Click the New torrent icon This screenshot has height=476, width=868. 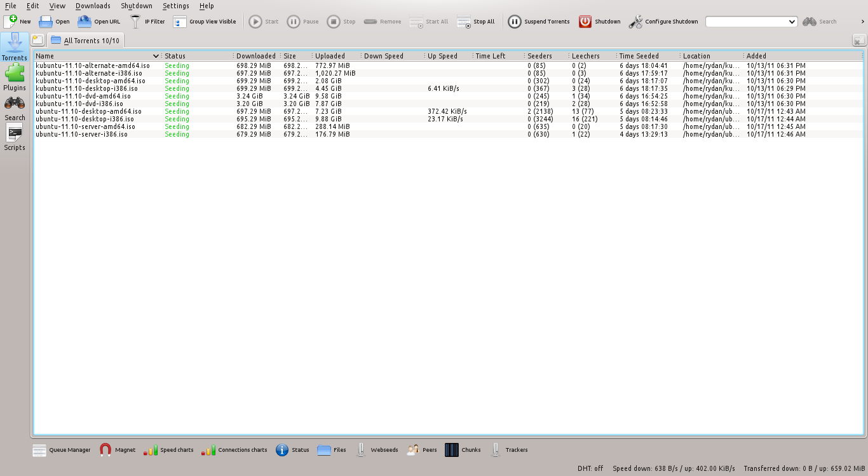[x=11, y=22]
